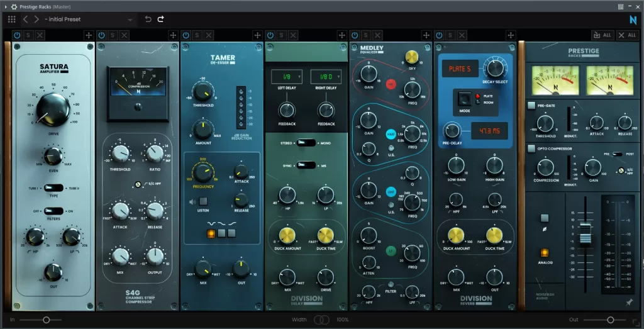644x329 pixels.
Task: Click the master output fader
Action: (586, 233)
